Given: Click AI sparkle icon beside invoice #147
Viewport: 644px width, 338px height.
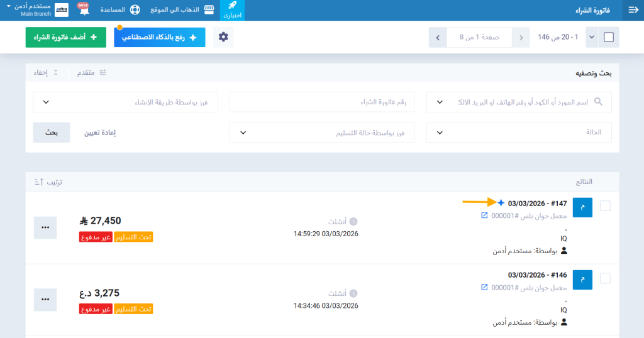Looking at the screenshot, I should [x=501, y=203].
